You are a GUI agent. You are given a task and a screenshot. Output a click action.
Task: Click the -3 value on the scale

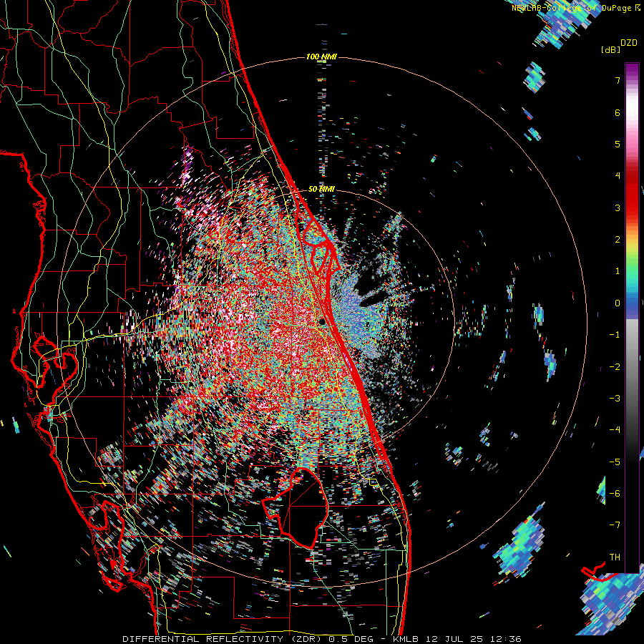click(x=615, y=399)
